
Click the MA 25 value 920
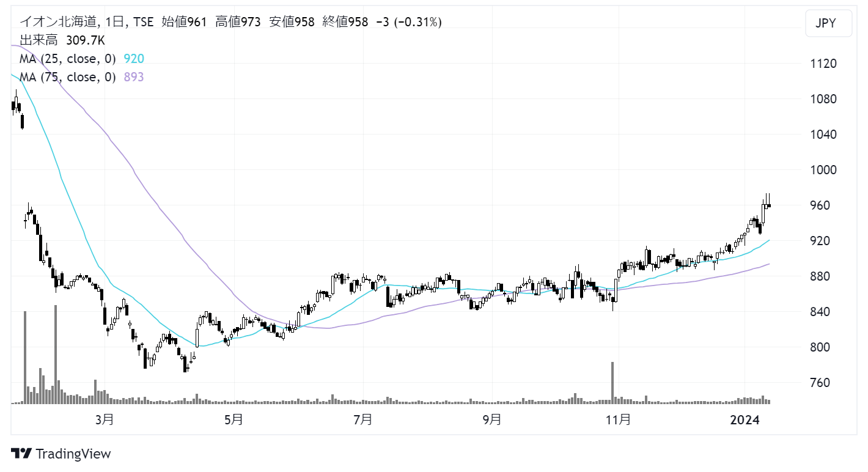[134, 59]
